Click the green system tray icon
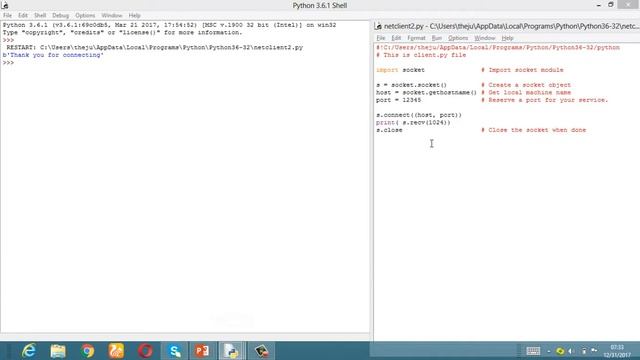The height and width of the screenshot is (360, 640). point(560,351)
